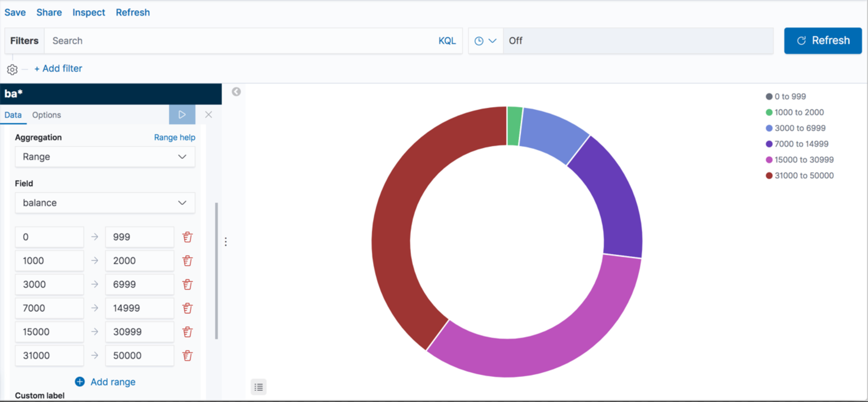Open the Aggregation dropdown showing Range

click(x=105, y=157)
